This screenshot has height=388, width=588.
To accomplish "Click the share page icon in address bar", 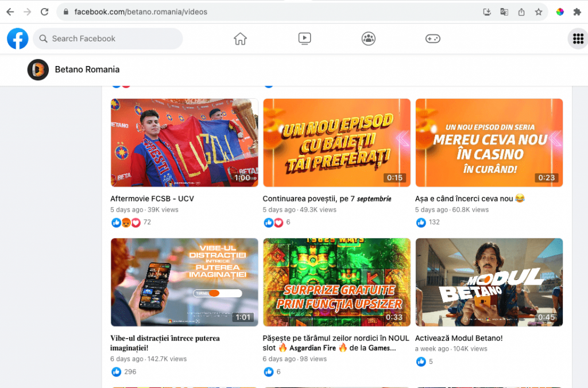I will pos(521,12).
